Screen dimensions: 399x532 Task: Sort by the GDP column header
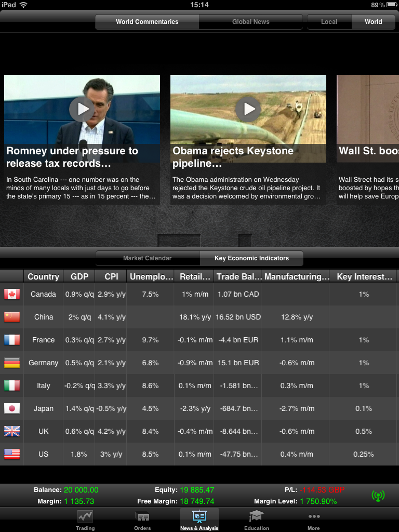point(79,276)
